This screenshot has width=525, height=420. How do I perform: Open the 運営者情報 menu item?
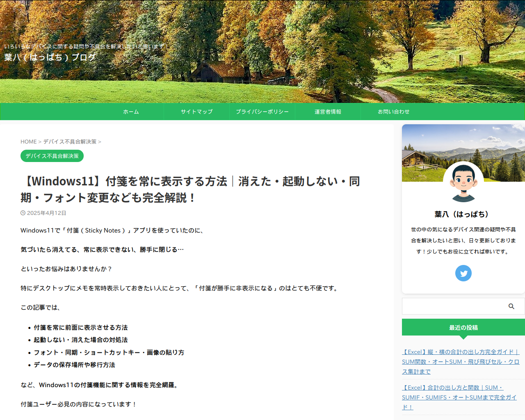[x=328, y=112]
